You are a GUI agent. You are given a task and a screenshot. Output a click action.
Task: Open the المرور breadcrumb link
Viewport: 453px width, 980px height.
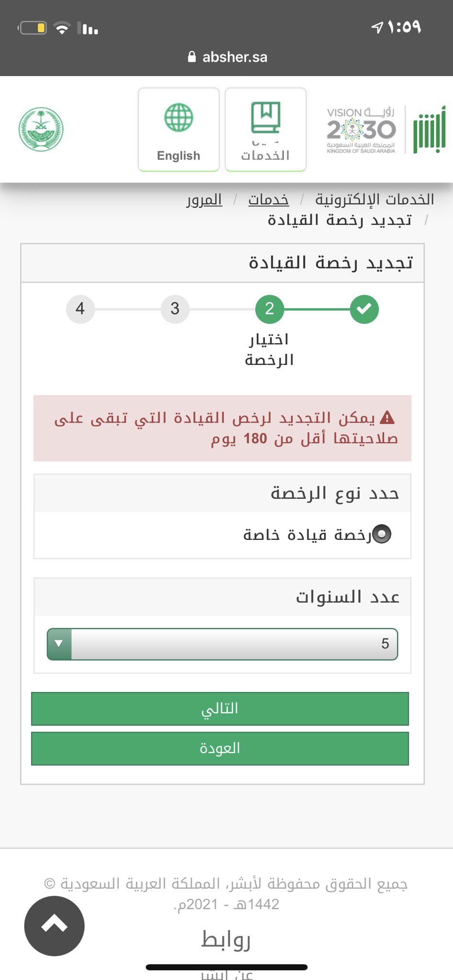204,200
